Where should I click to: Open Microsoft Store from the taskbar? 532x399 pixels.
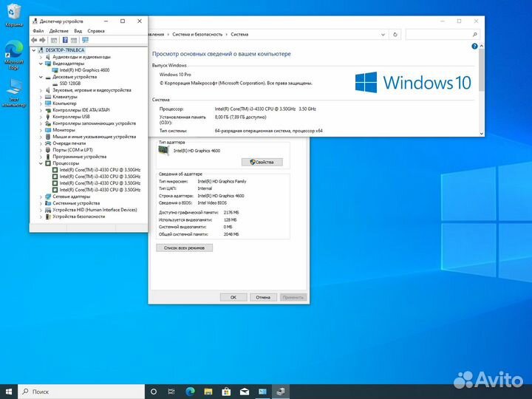click(x=226, y=392)
